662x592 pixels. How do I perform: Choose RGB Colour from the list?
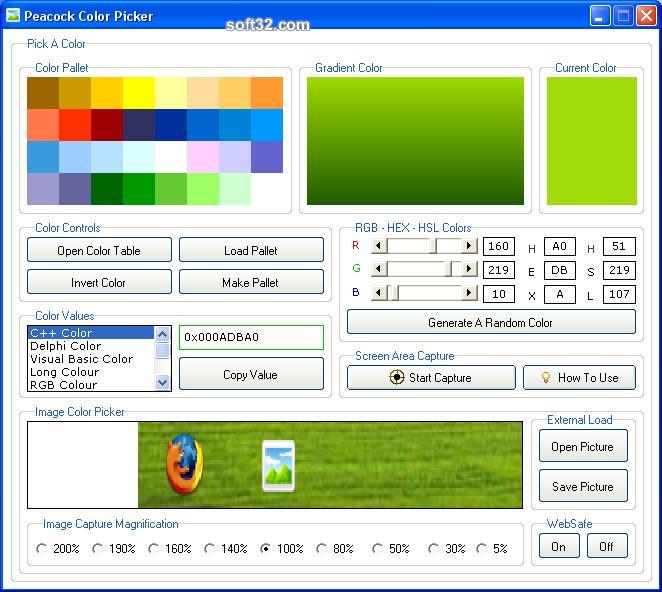click(x=91, y=385)
